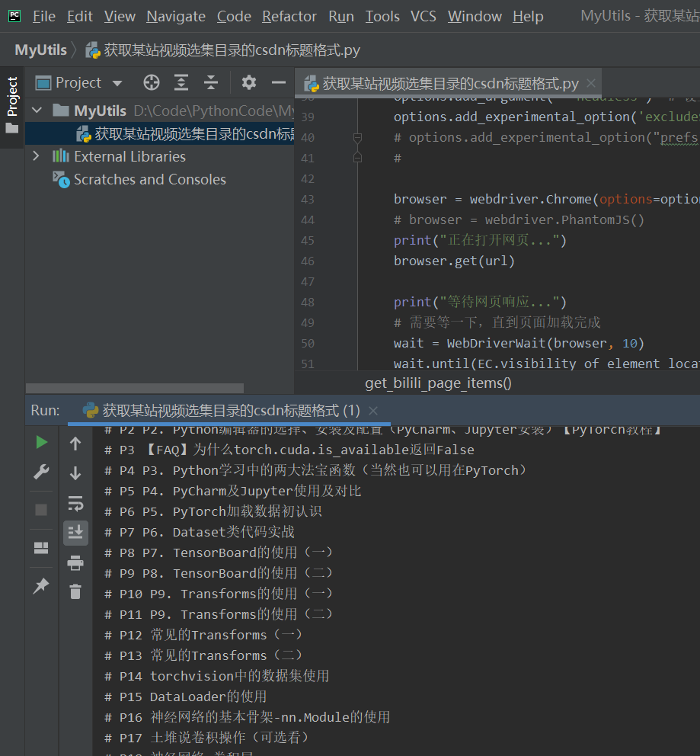Click the Up the Stack Trace arrow
This screenshot has width=700, height=756.
tap(75, 444)
